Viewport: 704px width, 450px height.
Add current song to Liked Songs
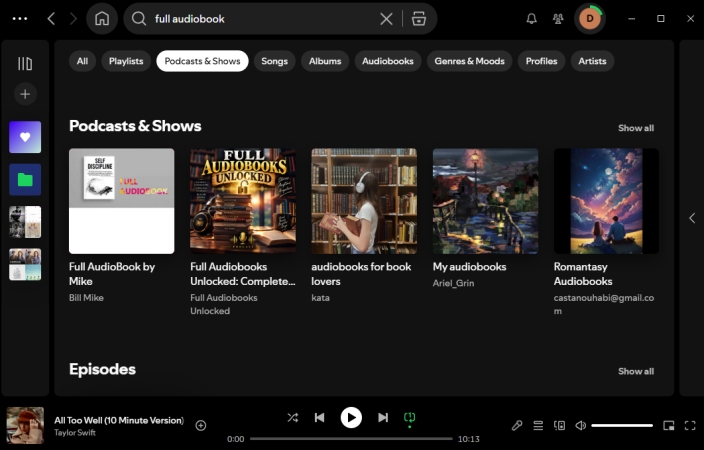[201, 425]
